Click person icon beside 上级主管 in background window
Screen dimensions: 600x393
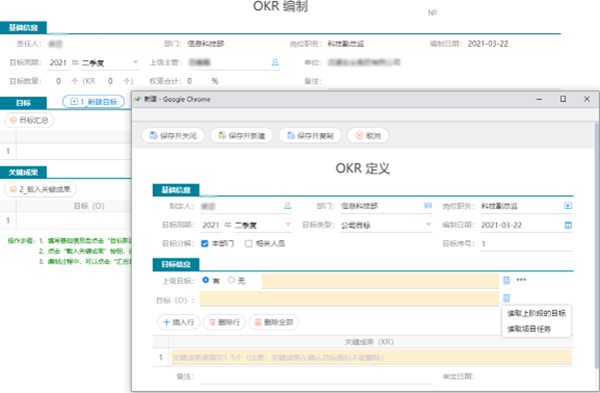[275, 62]
